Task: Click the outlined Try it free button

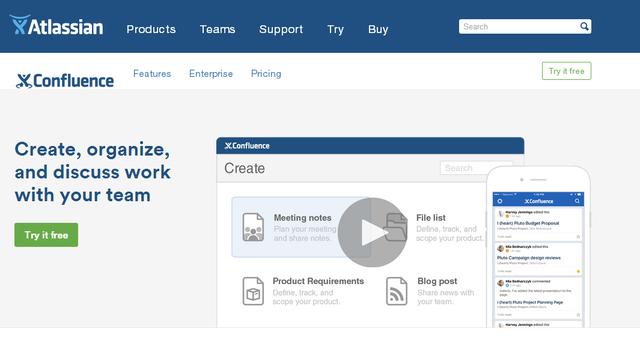Action: coord(566,71)
